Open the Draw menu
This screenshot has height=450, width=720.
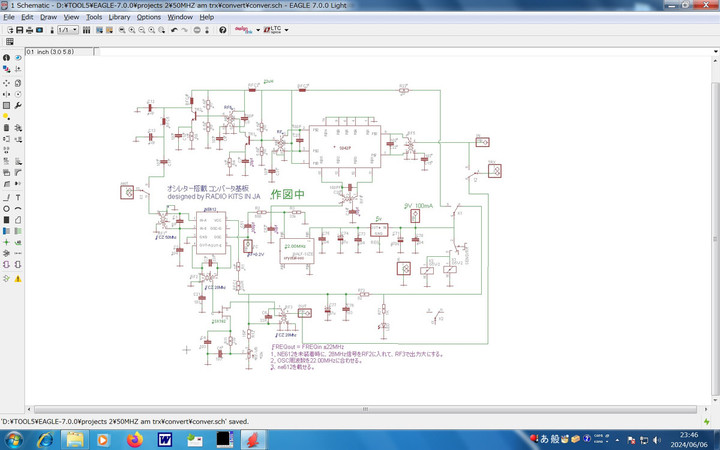(x=48, y=17)
